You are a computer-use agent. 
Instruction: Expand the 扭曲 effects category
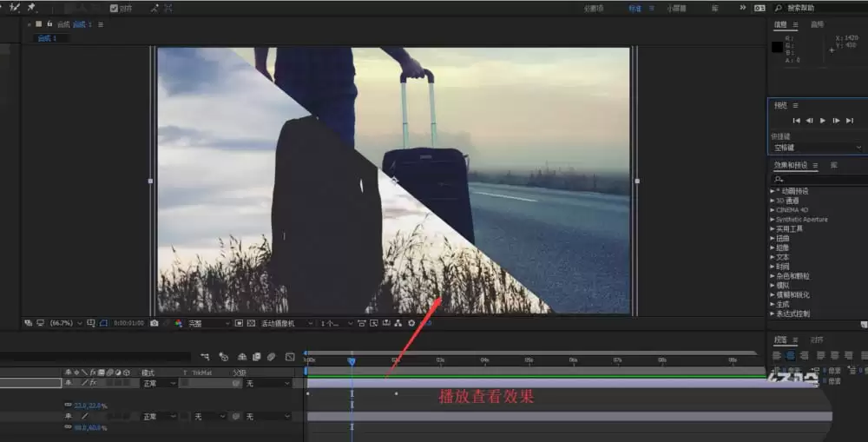782,238
